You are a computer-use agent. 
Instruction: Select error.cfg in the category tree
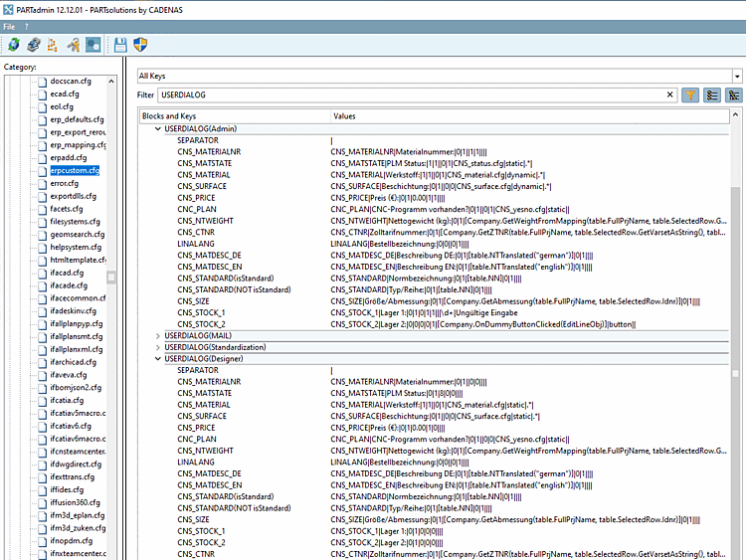65,183
